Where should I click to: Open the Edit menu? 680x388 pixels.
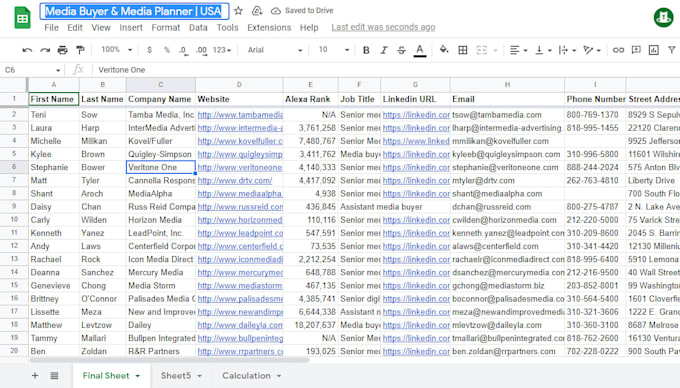(75, 27)
